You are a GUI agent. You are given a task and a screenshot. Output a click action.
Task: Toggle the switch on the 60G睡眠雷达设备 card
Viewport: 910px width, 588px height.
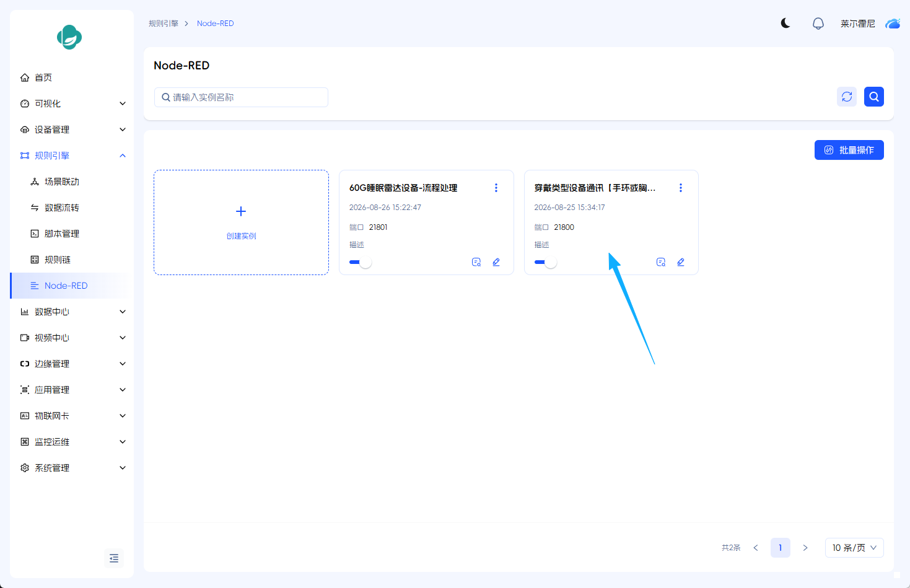point(361,262)
